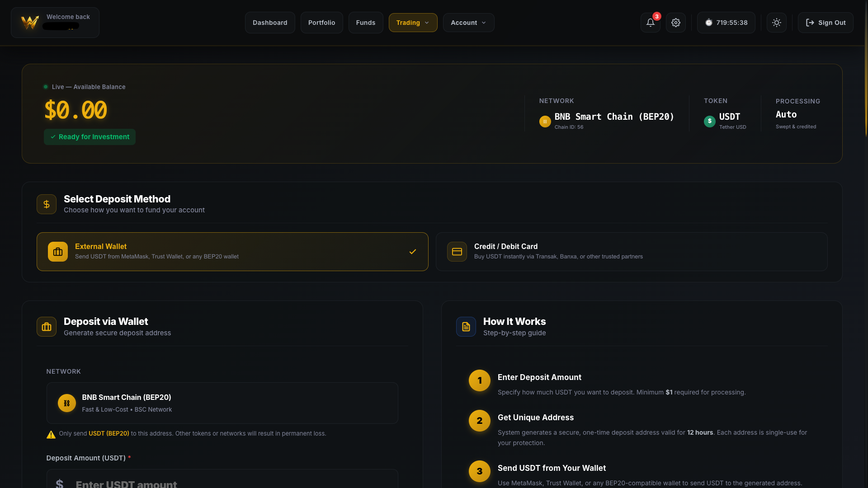Toggle the light theme sun icon

(x=776, y=23)
